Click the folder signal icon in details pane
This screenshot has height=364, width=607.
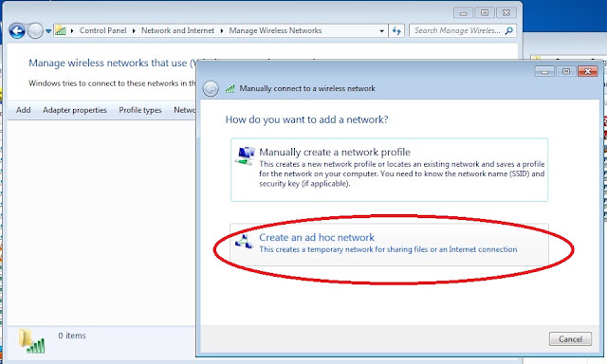[31, 341]
